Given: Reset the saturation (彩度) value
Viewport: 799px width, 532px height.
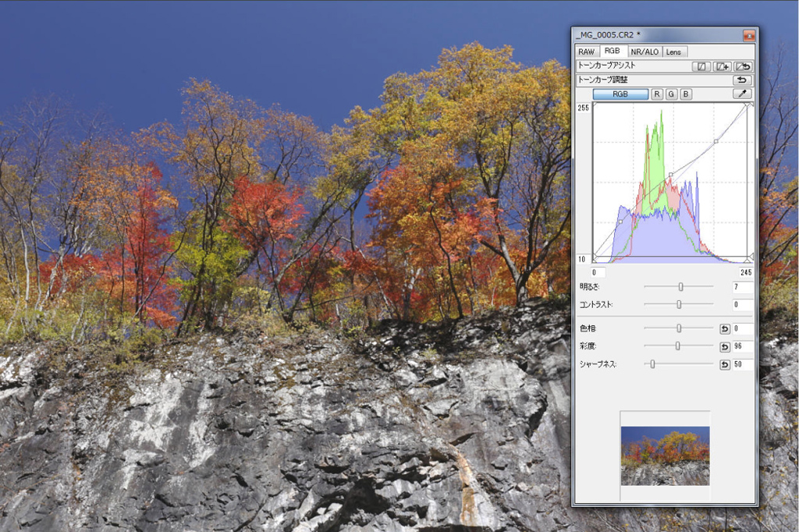Looking at the screenshot, I should point(724,346).
